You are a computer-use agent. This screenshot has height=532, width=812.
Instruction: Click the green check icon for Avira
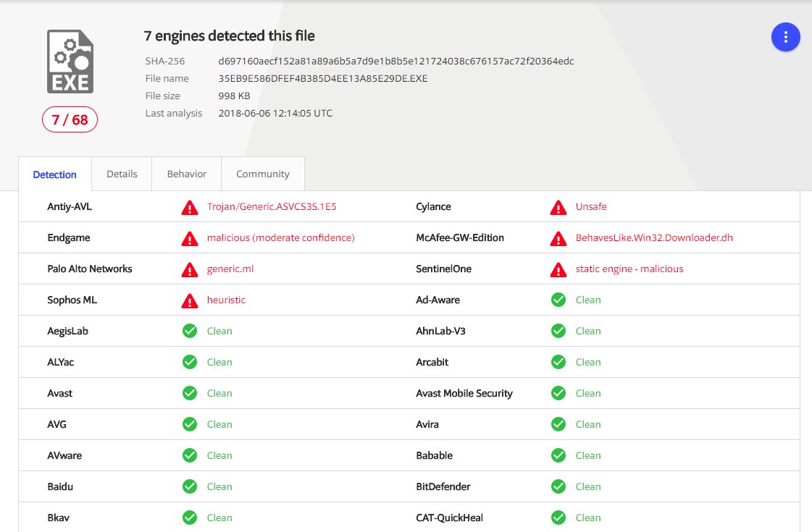coord(558,424)
